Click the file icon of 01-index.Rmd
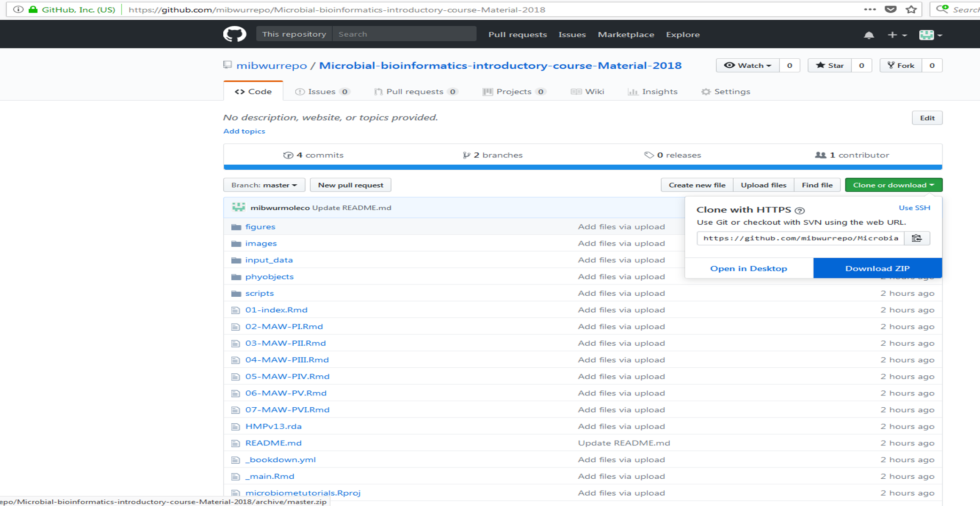Image resolution: width=980 pixels, height=506 pixels. (235, 310)
